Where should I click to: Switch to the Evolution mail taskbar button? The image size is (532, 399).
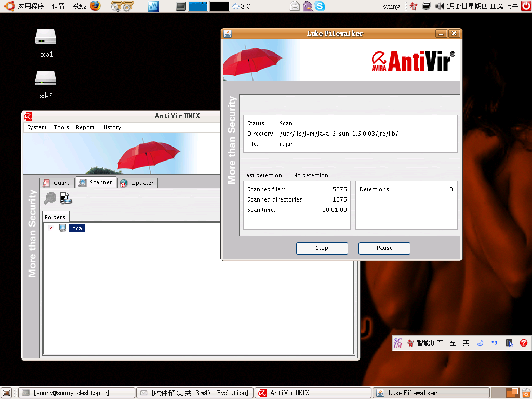tap(195, 393)
